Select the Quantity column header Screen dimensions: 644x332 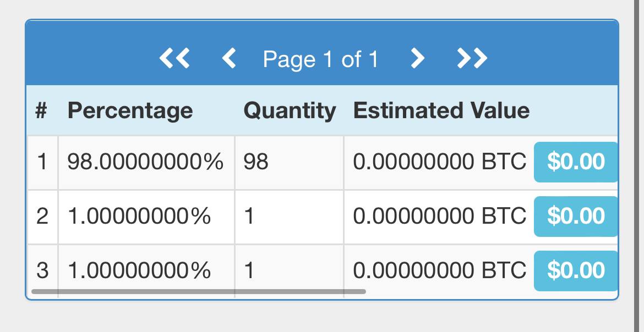point(290,111)
